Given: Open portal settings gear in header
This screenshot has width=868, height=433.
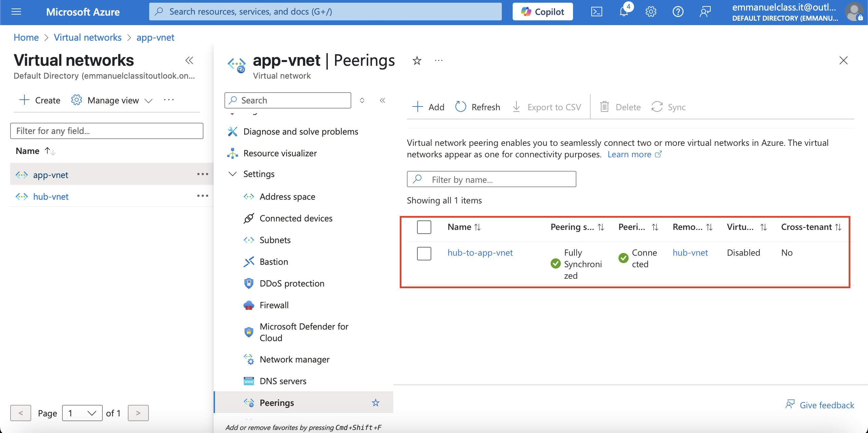Looking at the screenshot, I should pos(651,12).
